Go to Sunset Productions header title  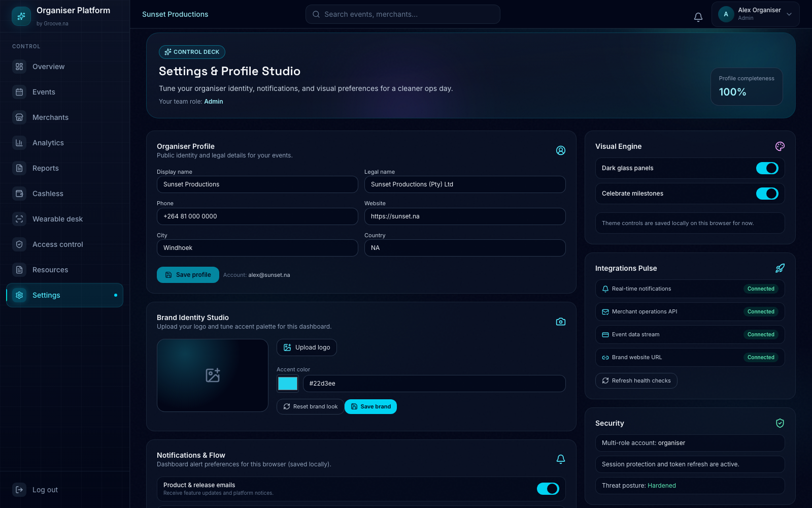coord(175,14)
